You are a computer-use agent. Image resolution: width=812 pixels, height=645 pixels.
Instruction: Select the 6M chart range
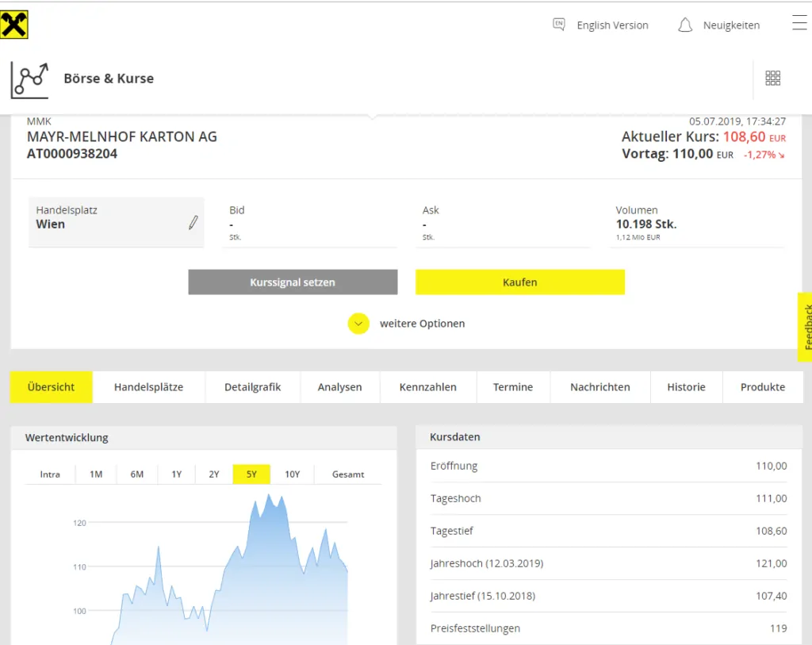click(x=136, y=474)
